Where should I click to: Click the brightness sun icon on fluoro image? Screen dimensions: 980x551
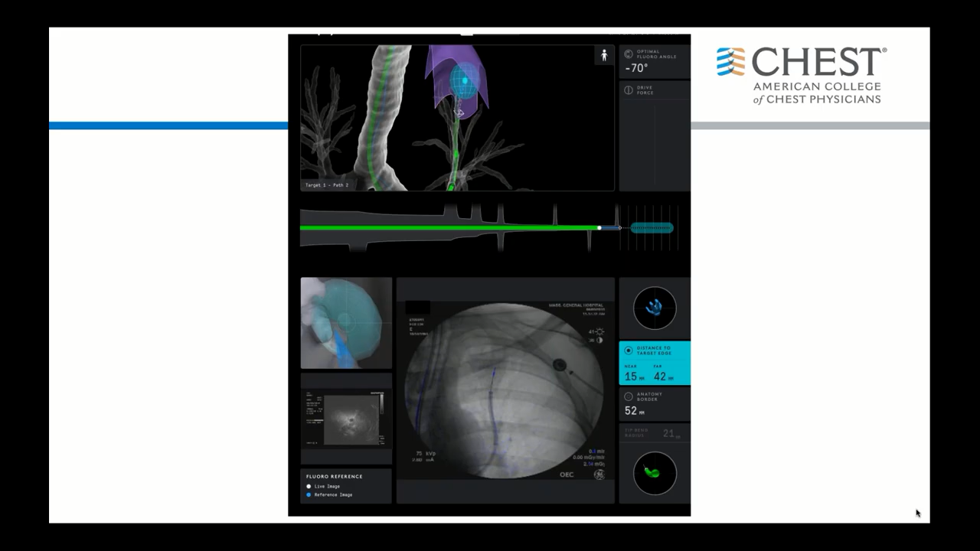[599, 331]
